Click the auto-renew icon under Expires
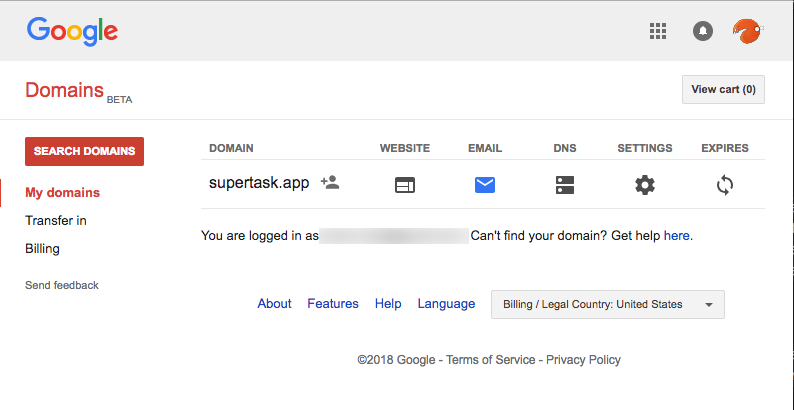The image size is (794, 410). click(725, 185)
